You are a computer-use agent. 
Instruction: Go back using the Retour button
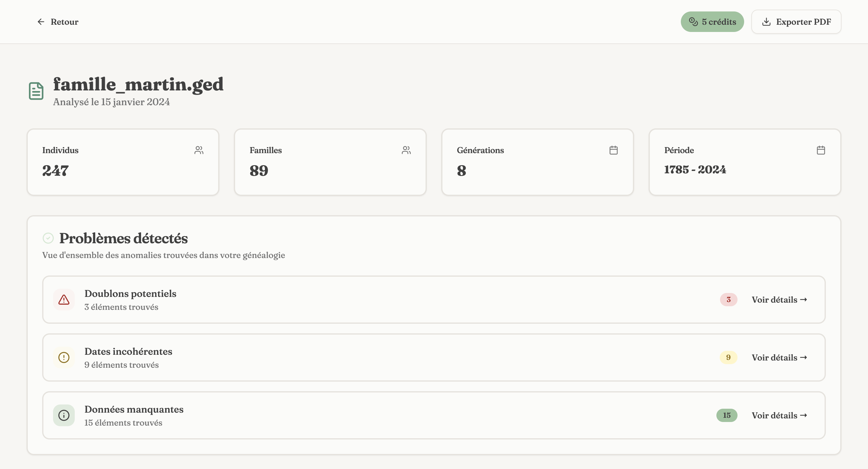pos(58,22)
